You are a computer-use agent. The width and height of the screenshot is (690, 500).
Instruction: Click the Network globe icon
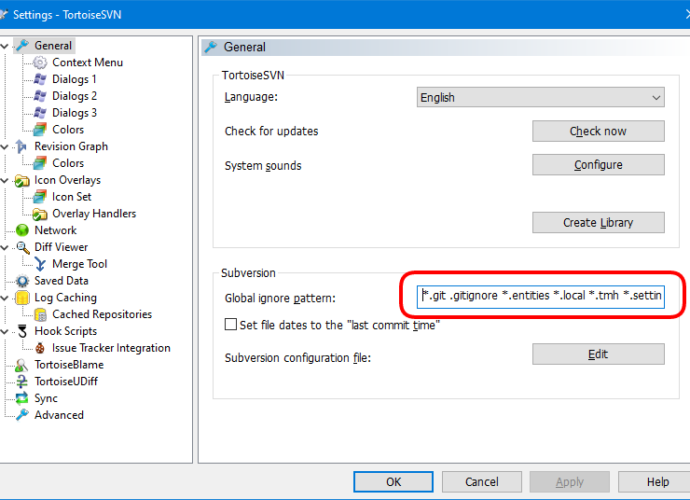pyautogui.click(x=22, y=230)
